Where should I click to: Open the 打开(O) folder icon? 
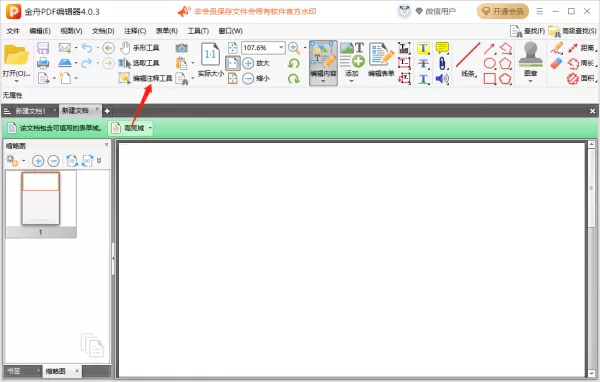coord(16,56)
